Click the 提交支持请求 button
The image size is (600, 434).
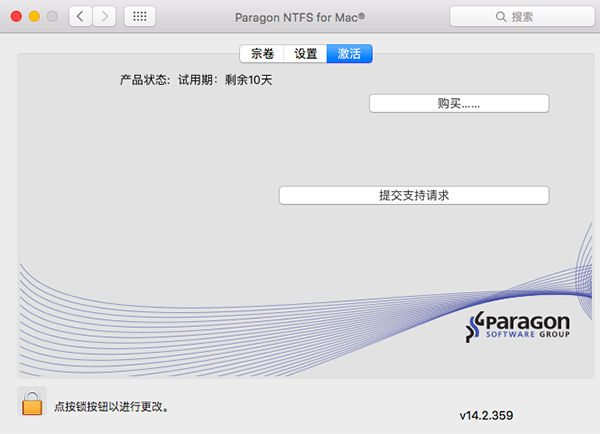point(414,195)
